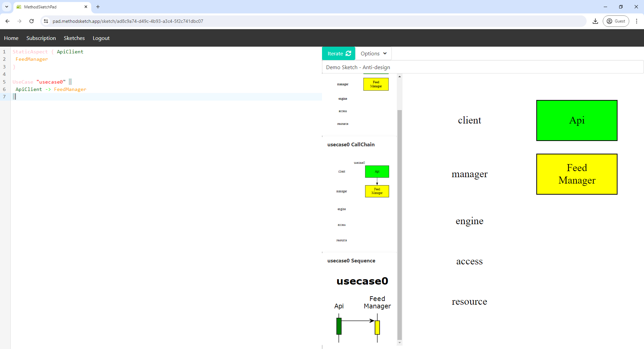This screenshot has height=349, width=644.
Task: Navigate to Sketches
Action: click(x=74, y=38)
